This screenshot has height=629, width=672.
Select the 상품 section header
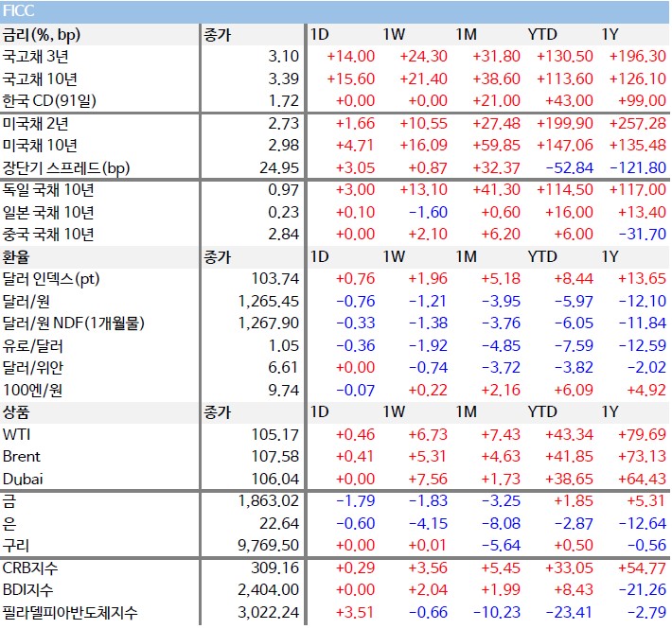pyautogui.click(x=16, y=412)
